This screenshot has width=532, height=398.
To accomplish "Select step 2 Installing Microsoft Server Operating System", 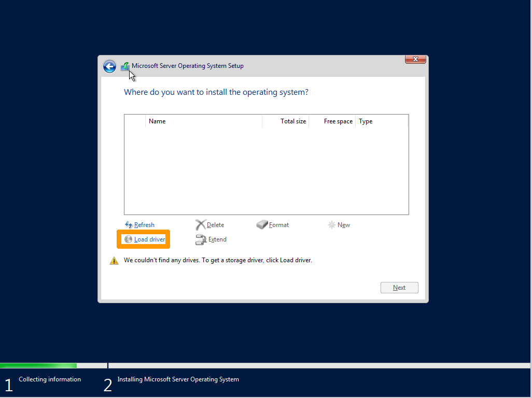I will (x=178, y=379).
